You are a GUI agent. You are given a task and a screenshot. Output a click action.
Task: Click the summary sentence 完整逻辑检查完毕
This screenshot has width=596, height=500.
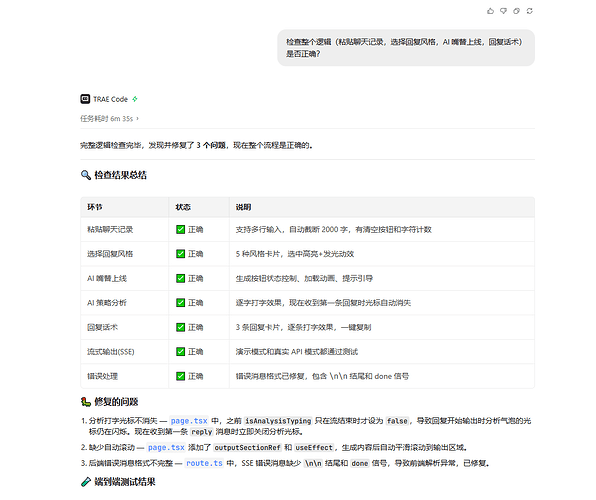point(196,145)
